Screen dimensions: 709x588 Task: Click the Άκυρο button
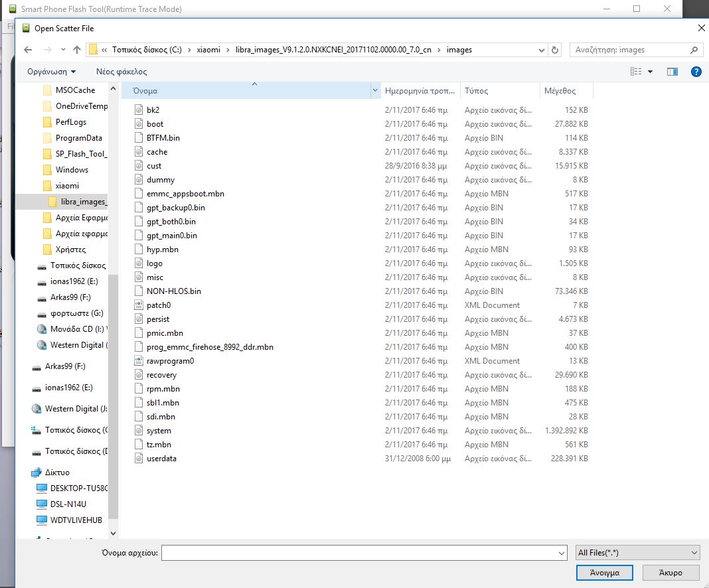[x=670, y=572]
